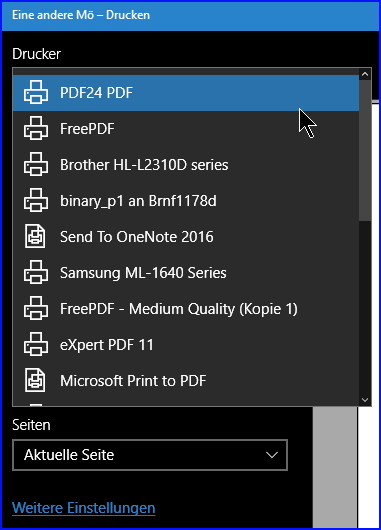Choose FreePDF - Medium Quality (Kopie 1)
The height and width of the screenshot is (530, 381).
pos(186,309)
